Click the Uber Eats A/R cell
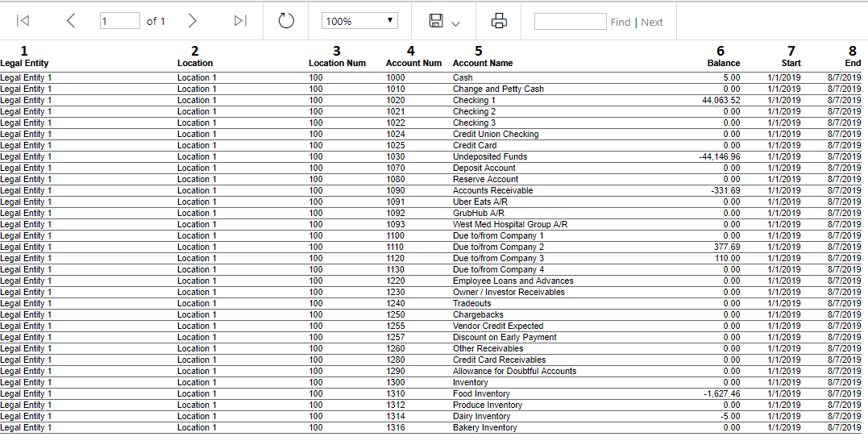The image size is (868, 445). point(480,202)
